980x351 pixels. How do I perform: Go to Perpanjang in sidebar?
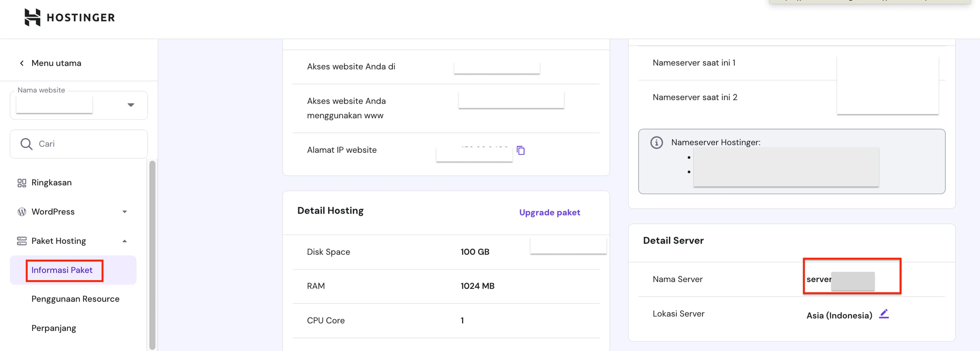click(54, 328)
